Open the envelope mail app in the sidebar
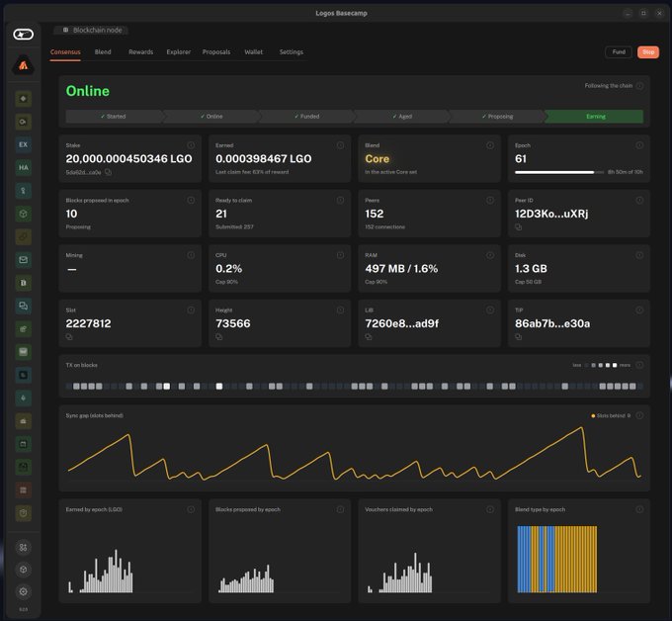The height and width of the screenshot is (621, 672). (23, 259)
